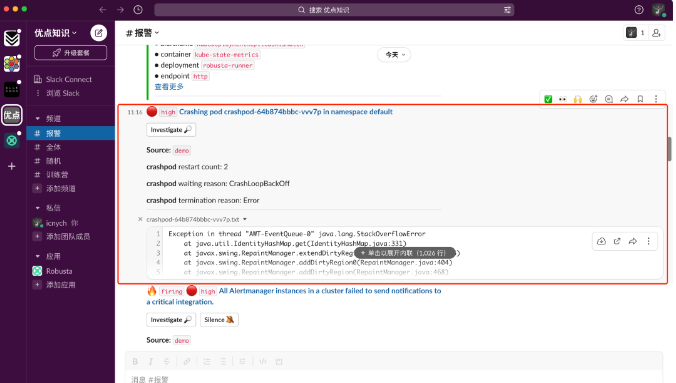Collapse the 私信 section
The width and height of the screenshot is (676, 383).
(38, 208)
